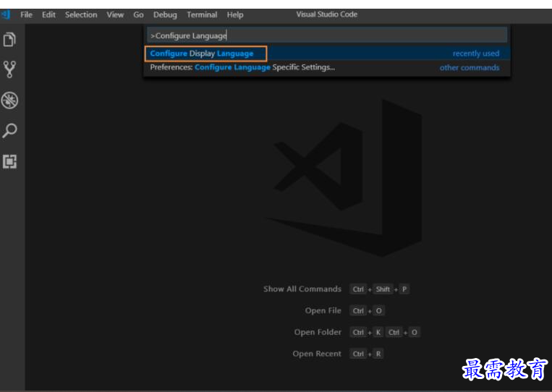Select Configure Display Language command

click(327, 54)
